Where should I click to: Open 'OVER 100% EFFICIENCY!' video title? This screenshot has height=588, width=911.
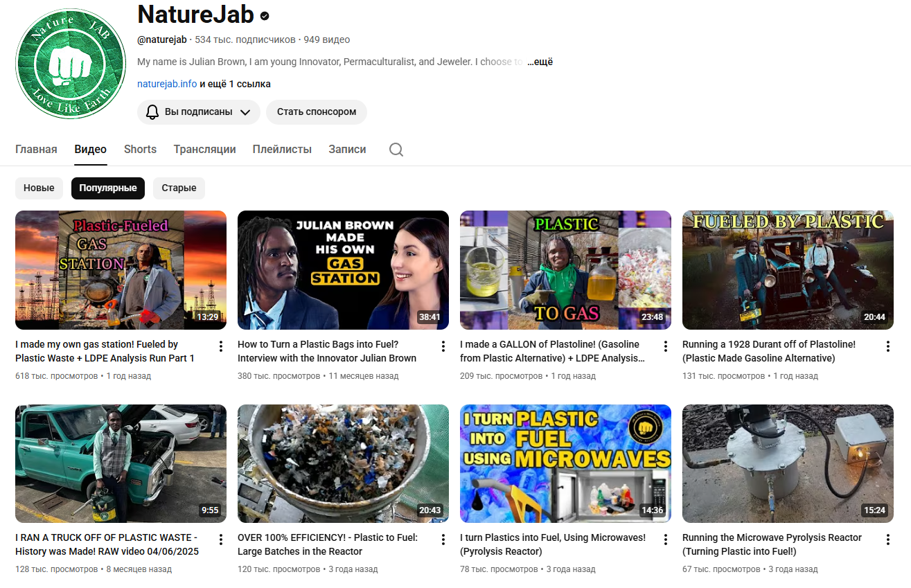[x=328, y=544]
